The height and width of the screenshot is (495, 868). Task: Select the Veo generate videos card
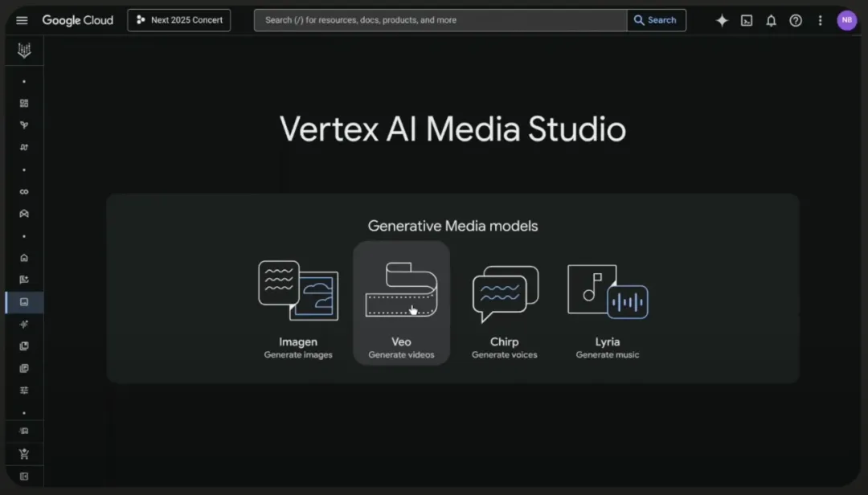pos(401,303)
